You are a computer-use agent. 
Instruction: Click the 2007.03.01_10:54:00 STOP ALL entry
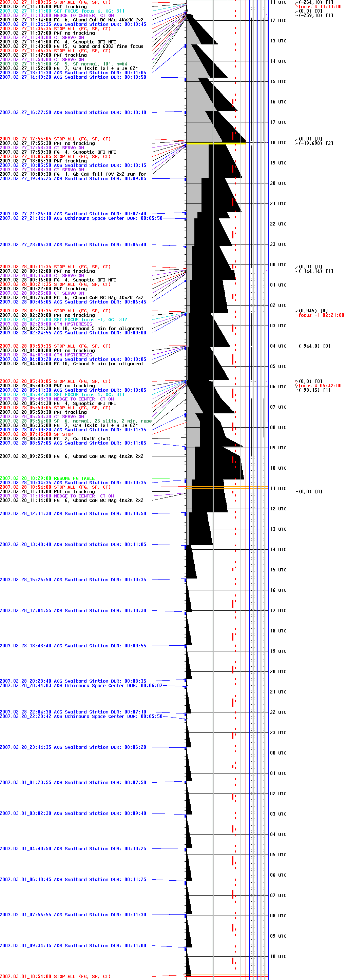[55, 977]
